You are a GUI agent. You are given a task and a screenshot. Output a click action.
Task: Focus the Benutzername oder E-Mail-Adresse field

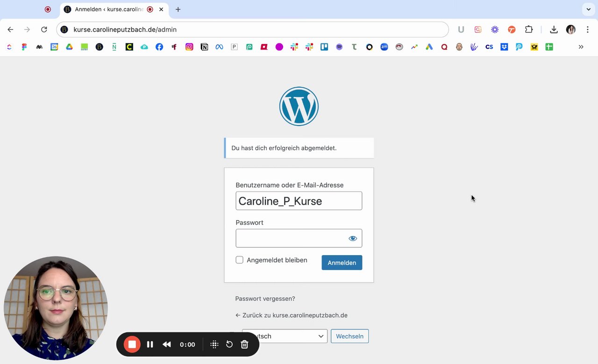(299, 201)
